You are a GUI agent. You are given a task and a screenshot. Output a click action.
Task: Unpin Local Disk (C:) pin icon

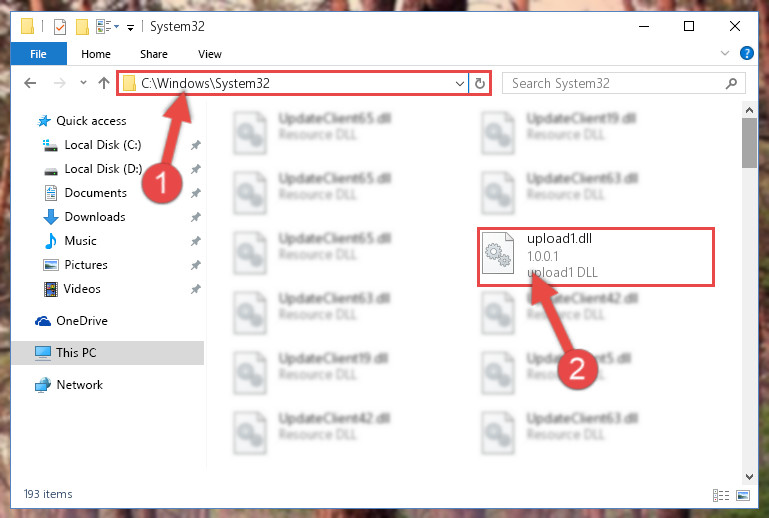coord(196,145)
